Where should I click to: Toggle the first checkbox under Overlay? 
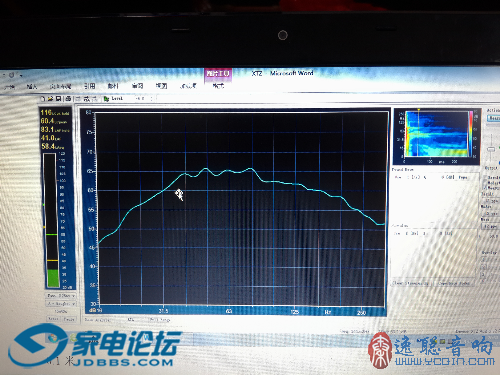click(484, 259)
